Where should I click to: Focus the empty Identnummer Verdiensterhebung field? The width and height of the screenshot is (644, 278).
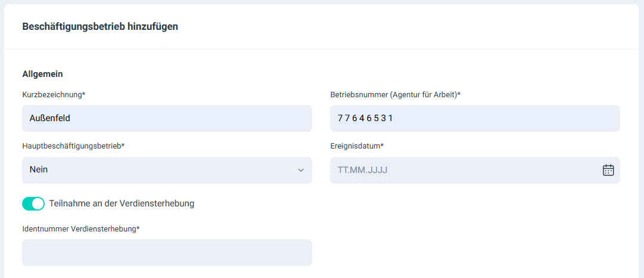tap(167, 252)
